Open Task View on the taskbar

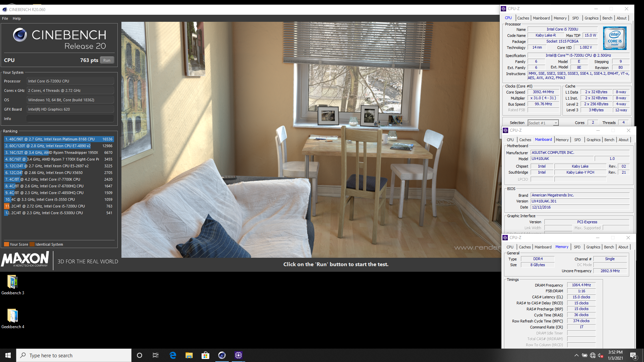coord(156,355)
